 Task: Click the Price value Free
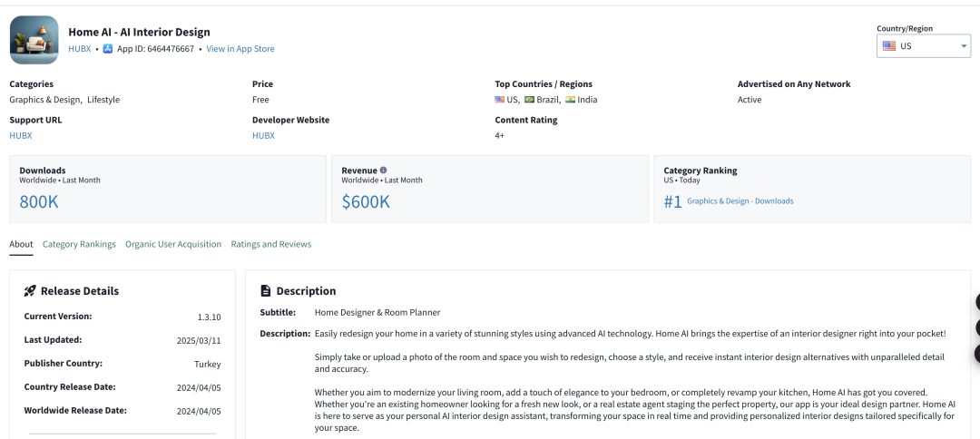[x=260, y=100]
